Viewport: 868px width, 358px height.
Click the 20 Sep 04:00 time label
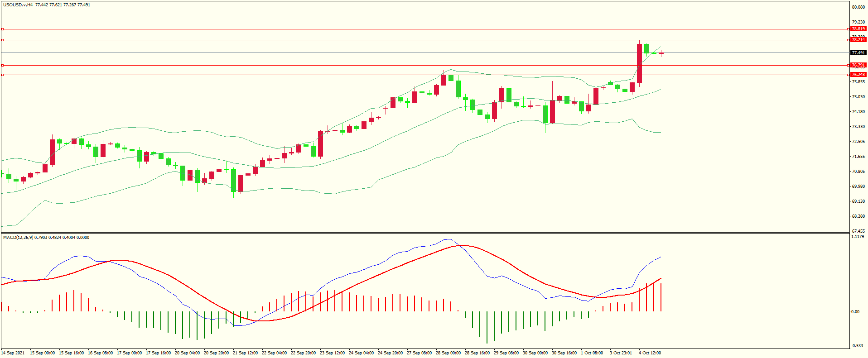coord(188,353)
